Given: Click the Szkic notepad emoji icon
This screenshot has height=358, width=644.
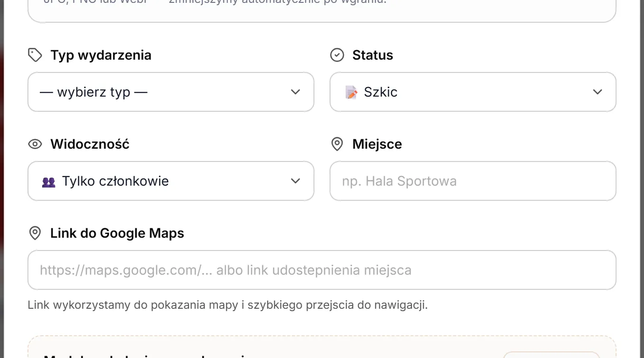Looking at the screenshot, I should [x=351, y=92].
